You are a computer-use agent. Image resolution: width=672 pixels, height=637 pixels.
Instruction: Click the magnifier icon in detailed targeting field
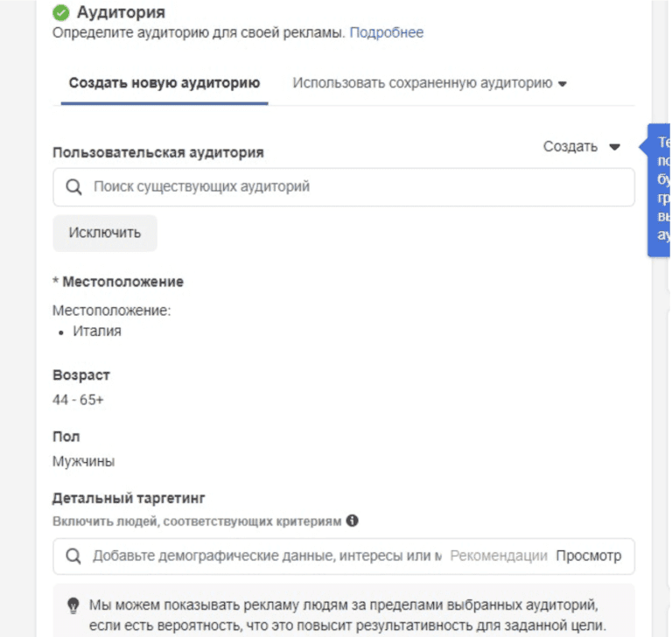click(x=73, y=556)
